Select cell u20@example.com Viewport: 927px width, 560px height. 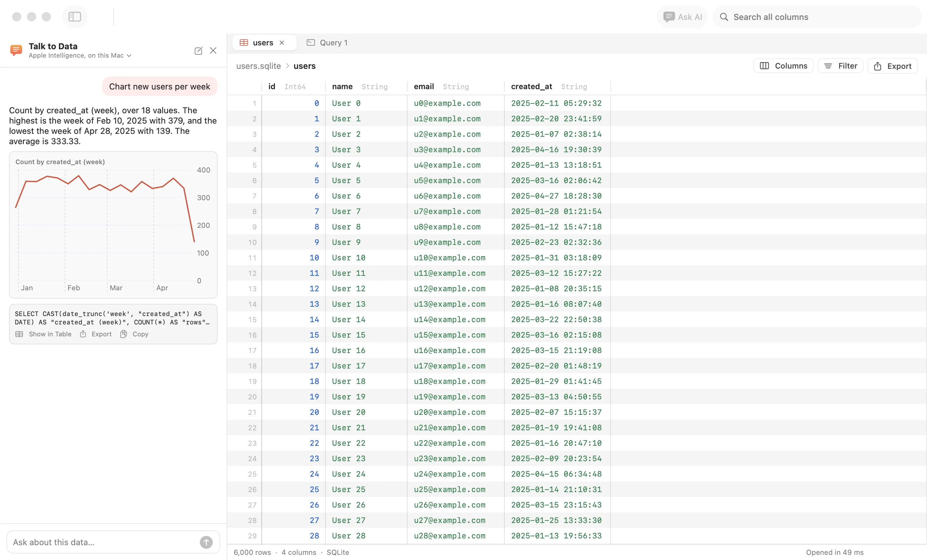tap(455, 412)
